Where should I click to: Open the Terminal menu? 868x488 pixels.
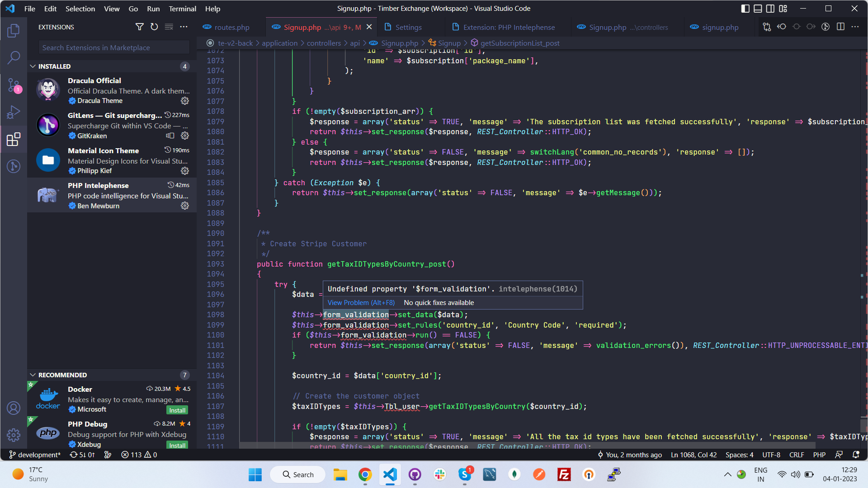click(182, 8)
